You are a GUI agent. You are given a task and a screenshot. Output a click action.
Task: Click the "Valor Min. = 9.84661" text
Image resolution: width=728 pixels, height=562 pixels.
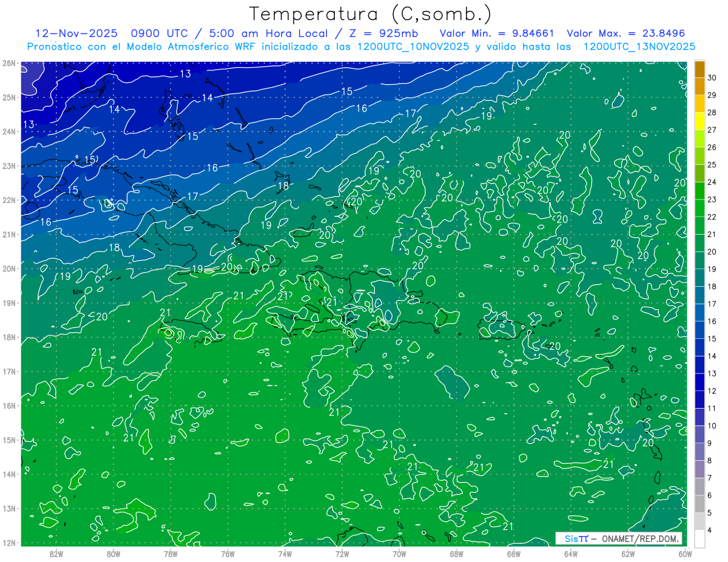point(497,33)
